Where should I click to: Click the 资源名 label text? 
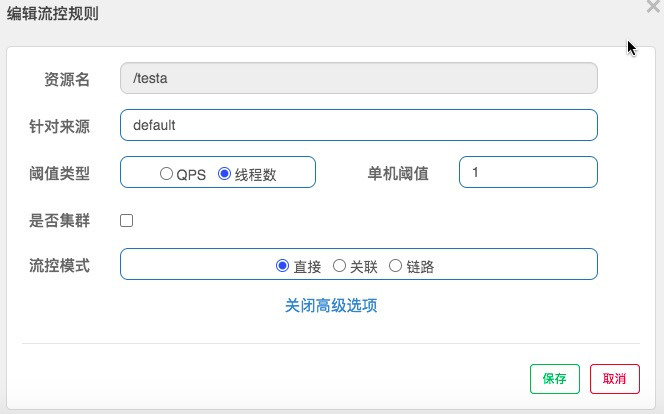[x=67, y=80]
